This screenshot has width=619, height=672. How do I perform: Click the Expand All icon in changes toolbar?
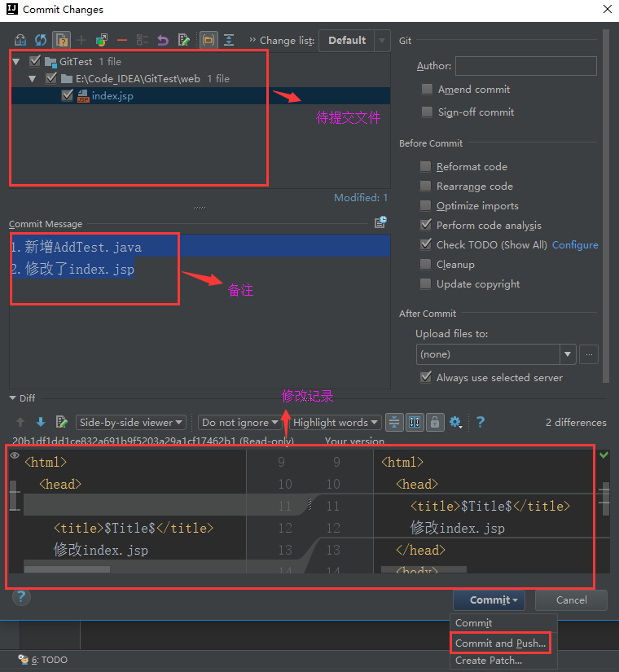[x=229, y=40]
